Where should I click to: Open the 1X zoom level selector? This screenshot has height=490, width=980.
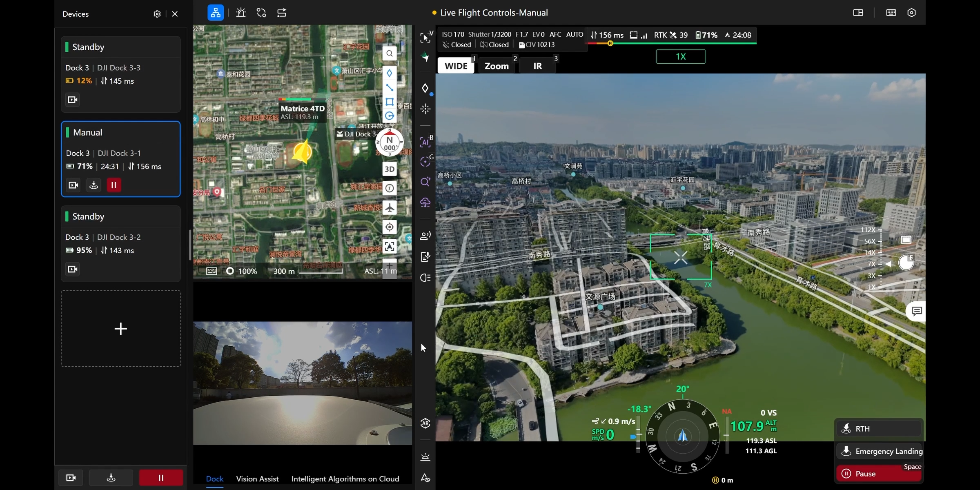click(680, 56)
